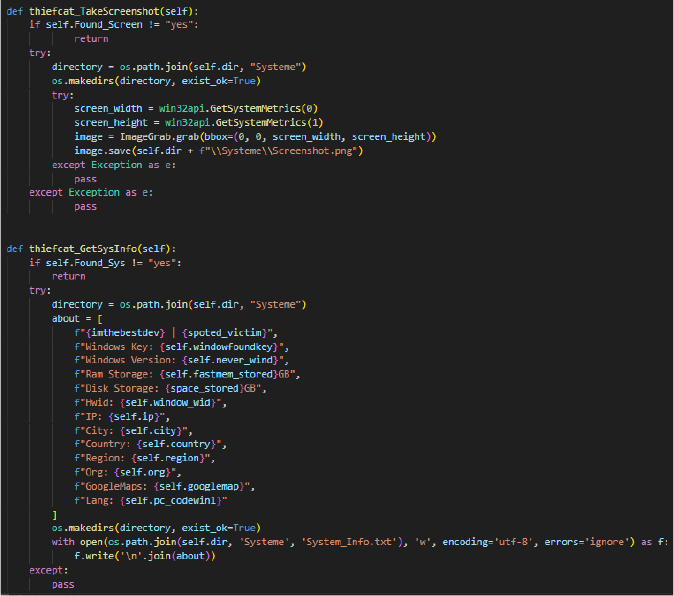The image size is (674, 596).
Task: Click the 'Lang: {self.pc_codewinl}' line
Action: 151,501
